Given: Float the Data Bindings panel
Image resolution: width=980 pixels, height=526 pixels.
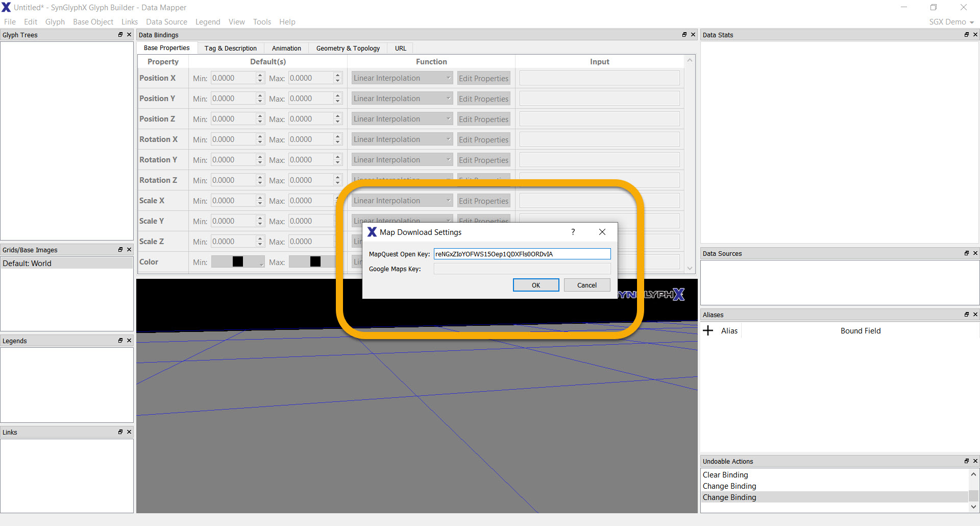Looking at the screenshot, I should (x=684, y=35).
